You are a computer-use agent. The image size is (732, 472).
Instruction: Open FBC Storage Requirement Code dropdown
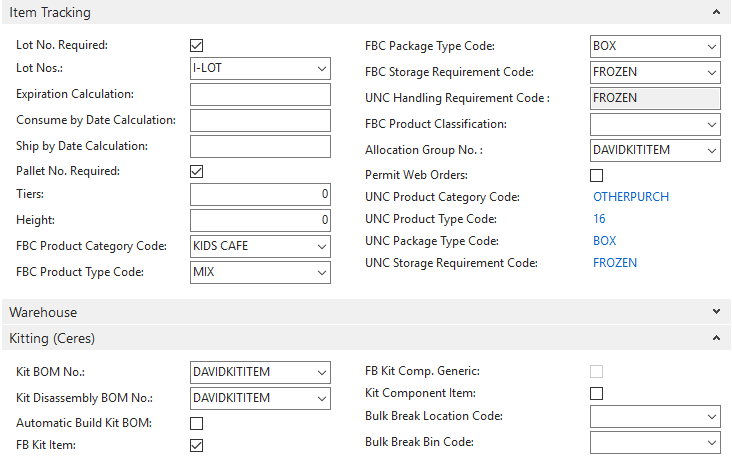pos(711,73)
